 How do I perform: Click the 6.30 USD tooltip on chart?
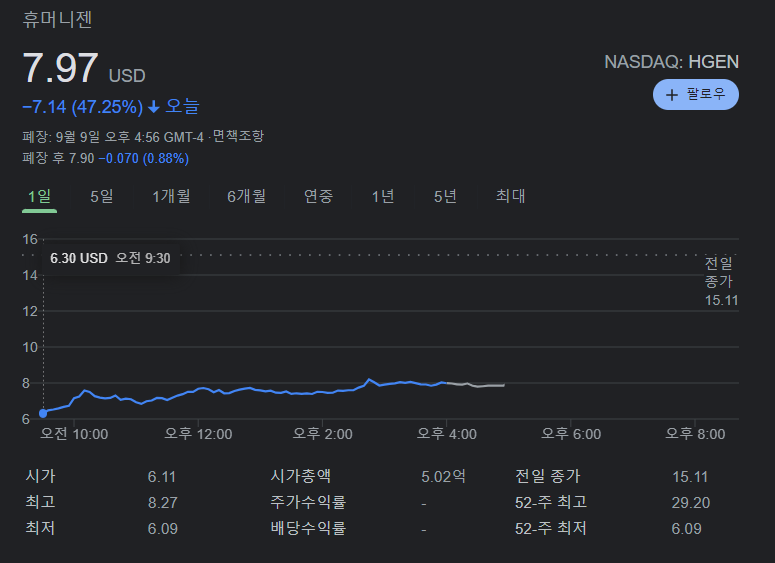point(110,258)
